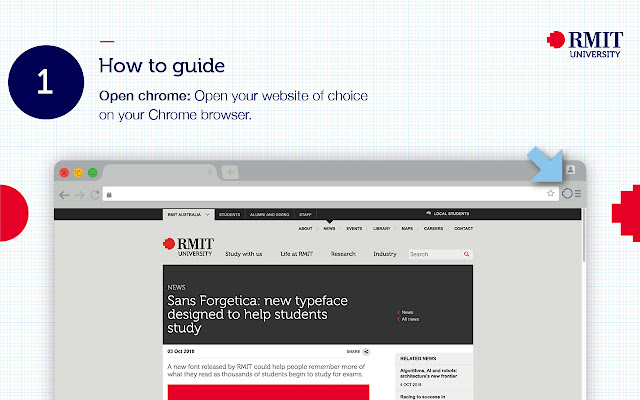Screen dimensions: 640x400
Task: Reload the page with refresh icon
Action: pos(95,195)
